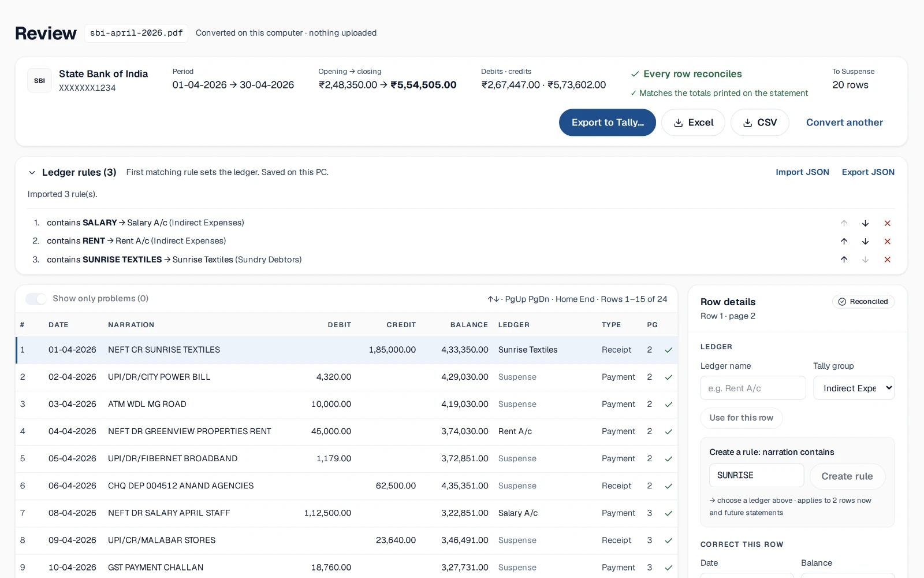Image resolution: width=924 pixels, height=578 pixels.
Task: Delete the SUNRISE TEXTILES rule
Action: point(887,260)
